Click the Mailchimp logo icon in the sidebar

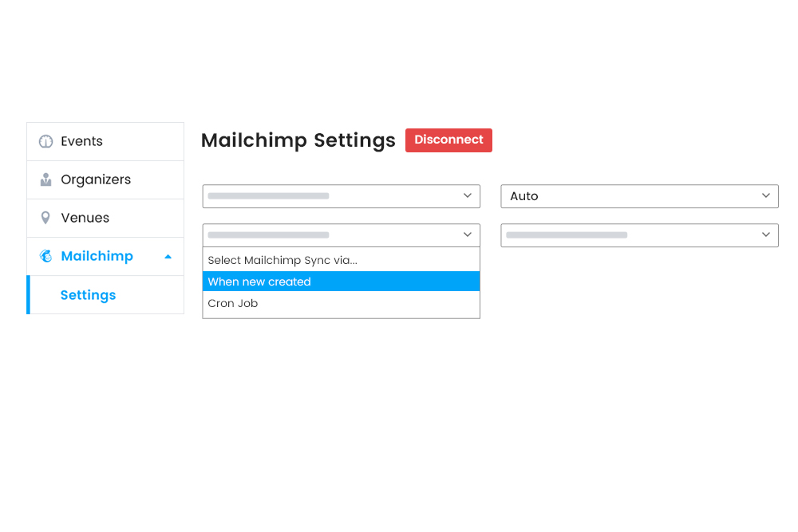(45, 256)
